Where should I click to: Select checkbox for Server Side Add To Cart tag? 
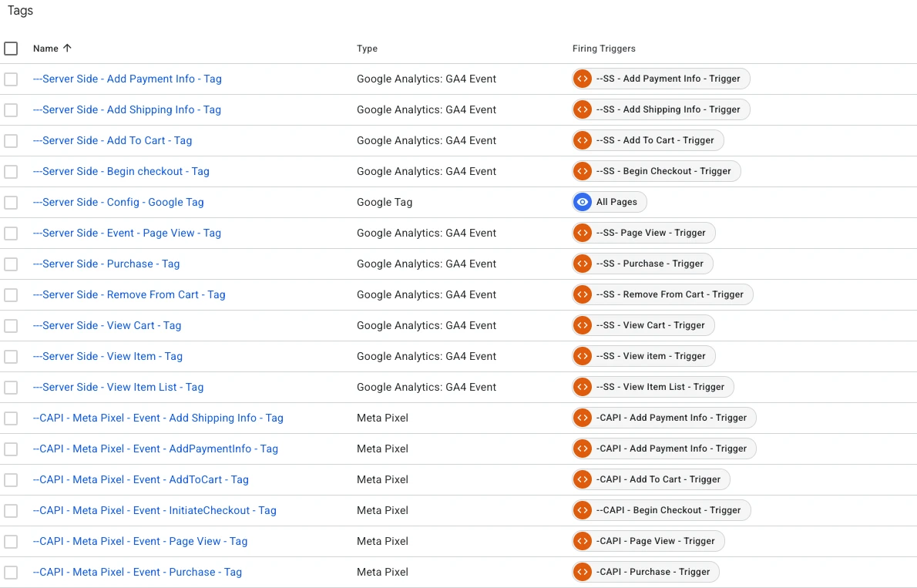11,141
